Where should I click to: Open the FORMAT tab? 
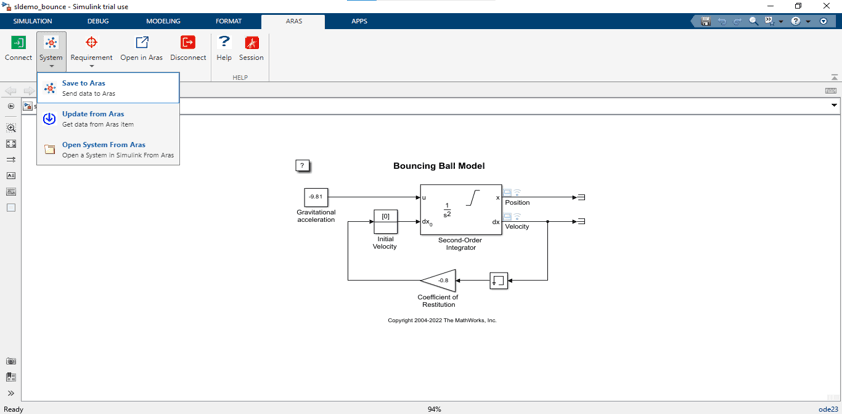pyautogui.click(x=229, y=21)
